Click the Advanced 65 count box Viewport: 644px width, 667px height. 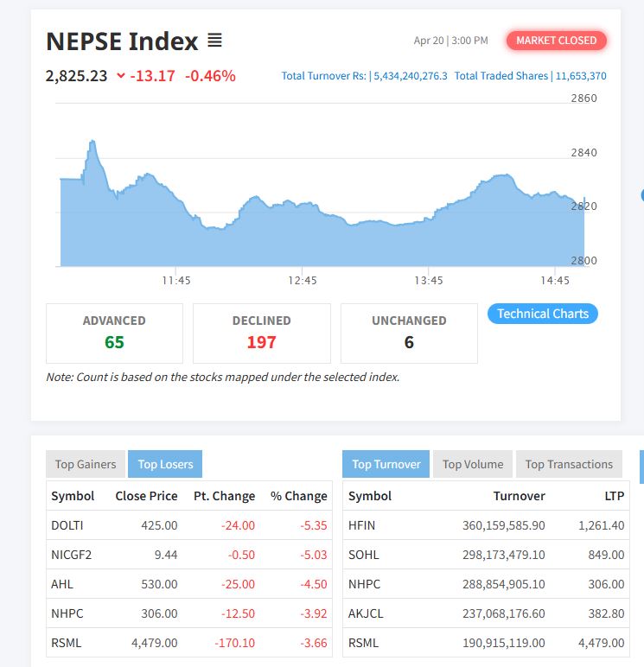[x=114, y=333]
